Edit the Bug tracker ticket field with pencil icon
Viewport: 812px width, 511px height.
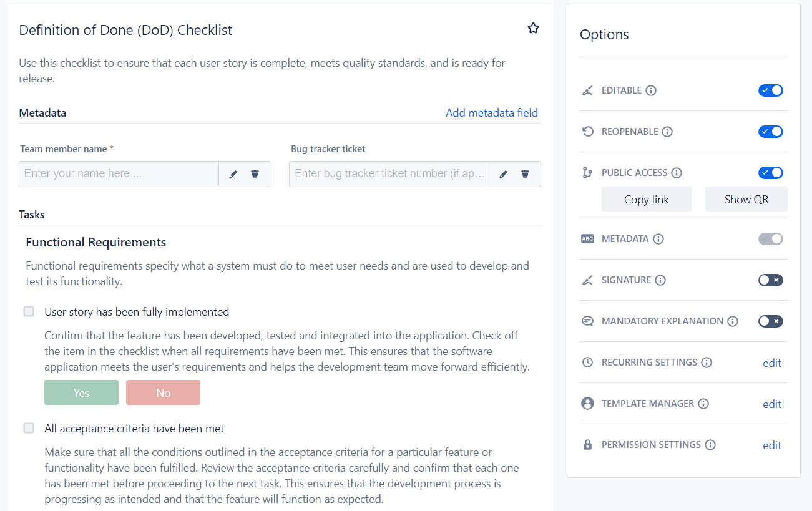(503, 174)
